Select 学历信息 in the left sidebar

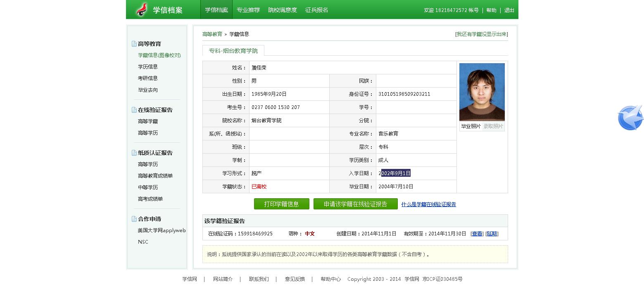[148, 67]
